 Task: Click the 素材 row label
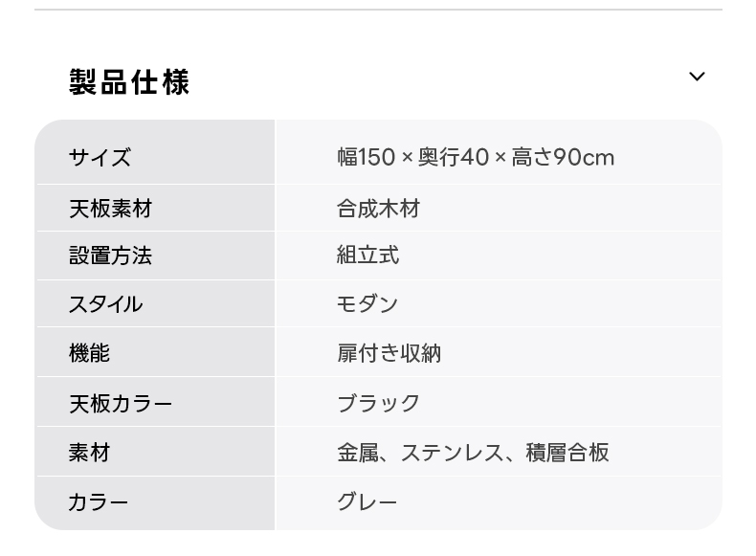click(x=89, y=453)
